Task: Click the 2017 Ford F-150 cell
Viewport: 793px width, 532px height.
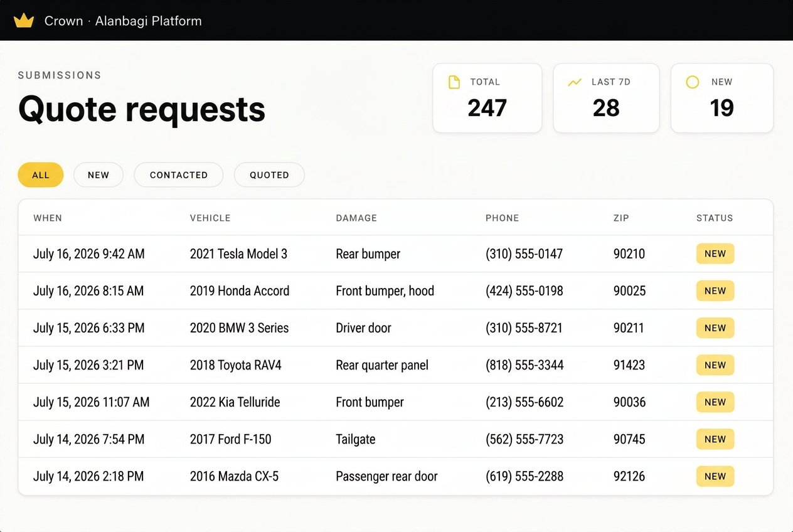Action: [x=231, y=439]
